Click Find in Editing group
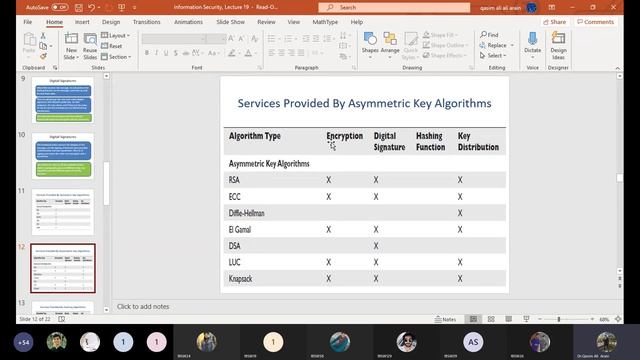This screenshot has width=640, height=360. coord(489,35)
